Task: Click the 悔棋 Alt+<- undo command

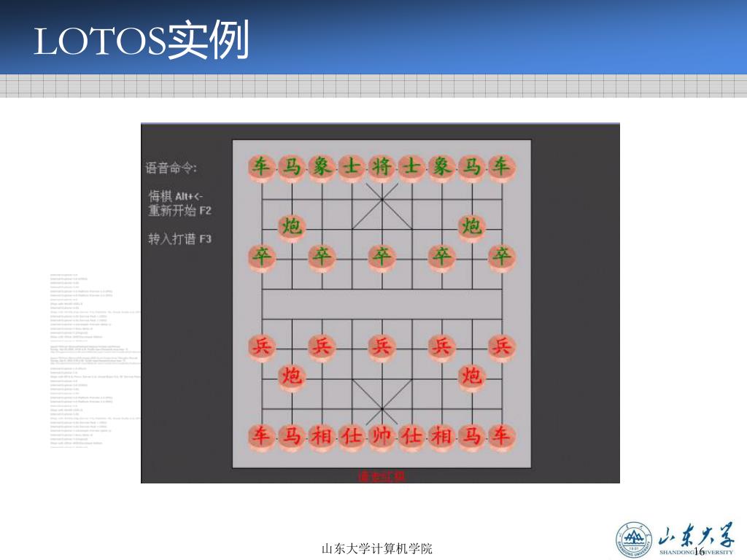Action: (x=175, y=196)
